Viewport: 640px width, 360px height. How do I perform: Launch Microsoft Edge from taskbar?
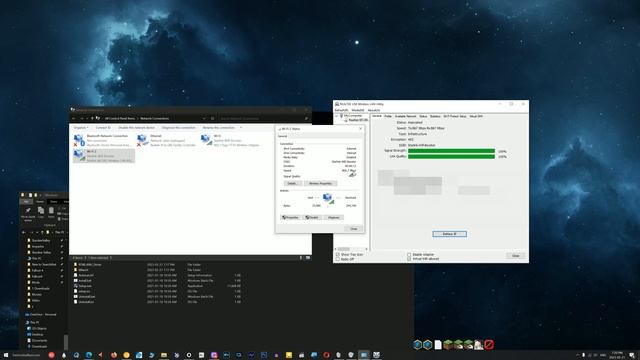[x=89, y=355]
